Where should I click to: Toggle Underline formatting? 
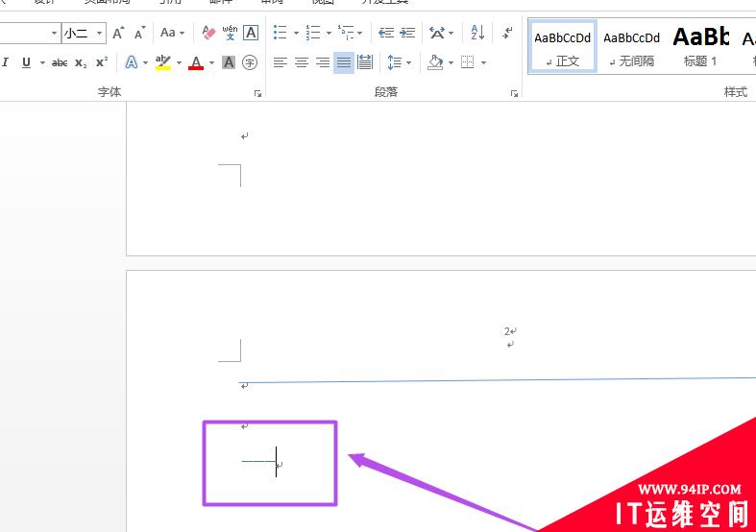[27, 62]
